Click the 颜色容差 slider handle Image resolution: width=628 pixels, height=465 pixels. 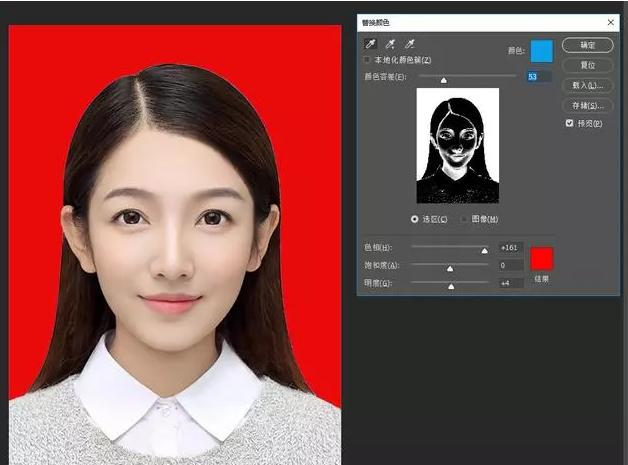coord(444,81)
